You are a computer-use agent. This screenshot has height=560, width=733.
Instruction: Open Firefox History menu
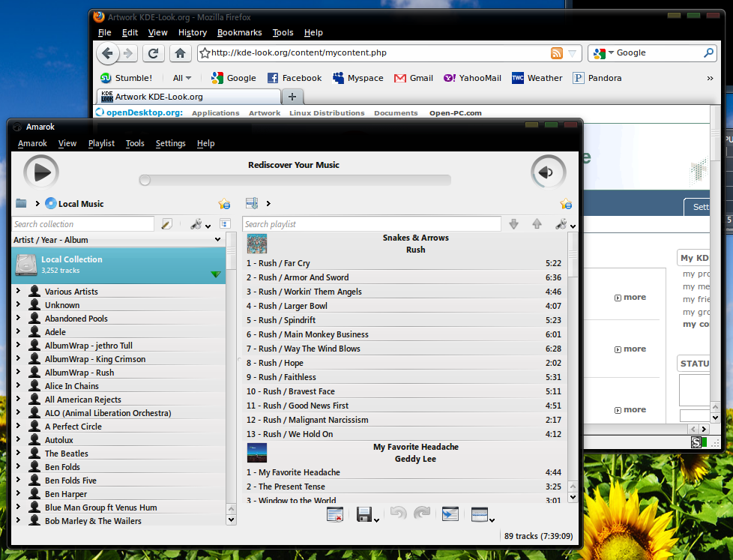(x=193, y=33)
